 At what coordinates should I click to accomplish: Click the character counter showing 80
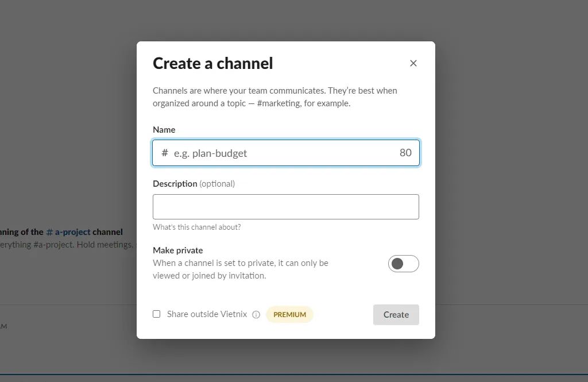point(405,152)
